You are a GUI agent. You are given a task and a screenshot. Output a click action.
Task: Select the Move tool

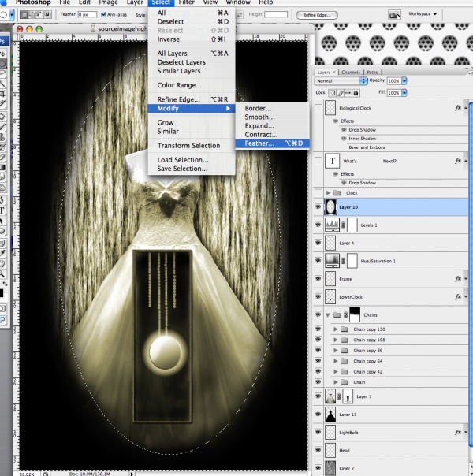[2, 54]
